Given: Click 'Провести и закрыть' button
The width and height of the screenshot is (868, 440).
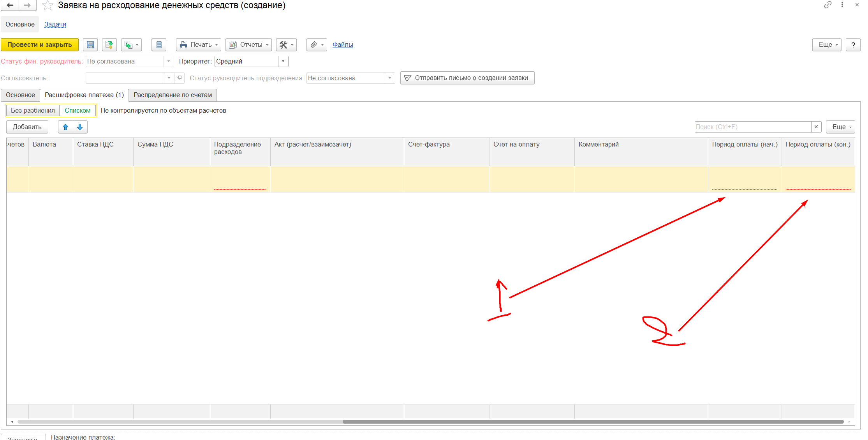Looking at the screenshot, I should click(x=40, y=45).
